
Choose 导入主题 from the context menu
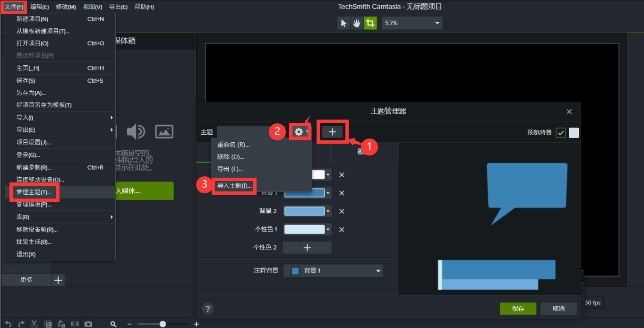coord(234,186)
